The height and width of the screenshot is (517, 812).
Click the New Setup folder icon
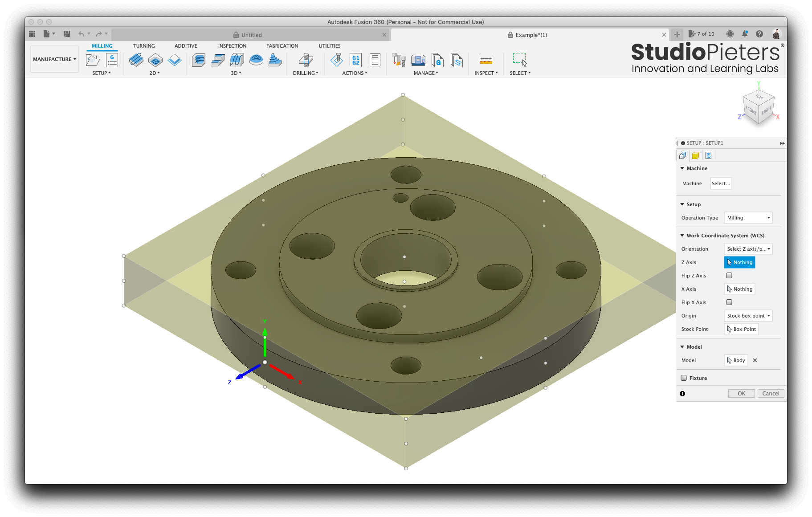(x=93, y=60)
